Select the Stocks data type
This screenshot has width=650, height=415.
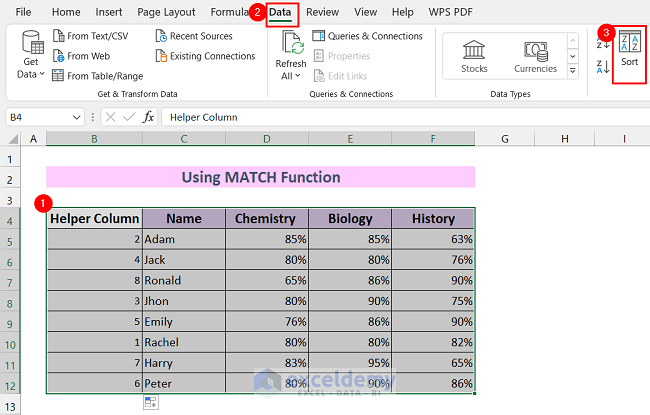[474, 55]
